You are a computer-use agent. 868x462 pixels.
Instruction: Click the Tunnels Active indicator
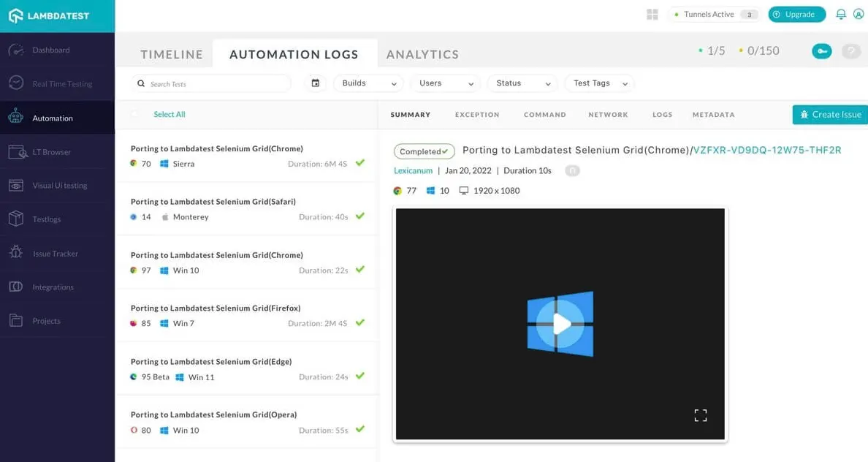(x=714, y=15)
